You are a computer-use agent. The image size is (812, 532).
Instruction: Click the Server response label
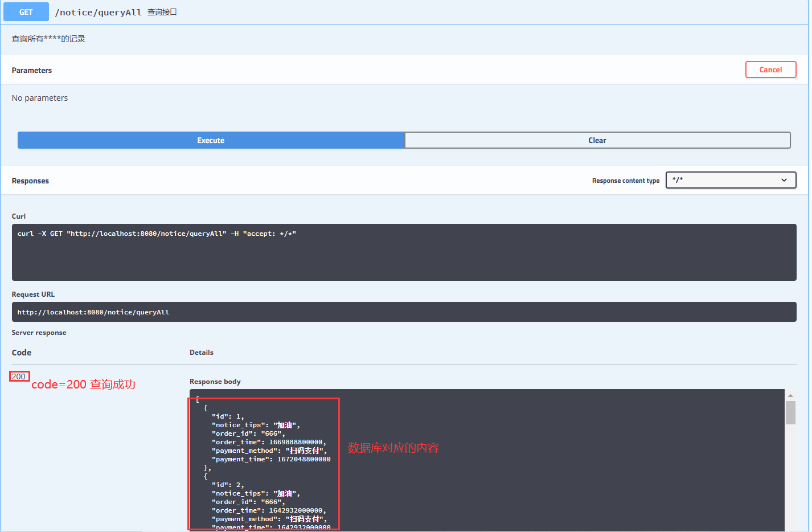point(39,333)
